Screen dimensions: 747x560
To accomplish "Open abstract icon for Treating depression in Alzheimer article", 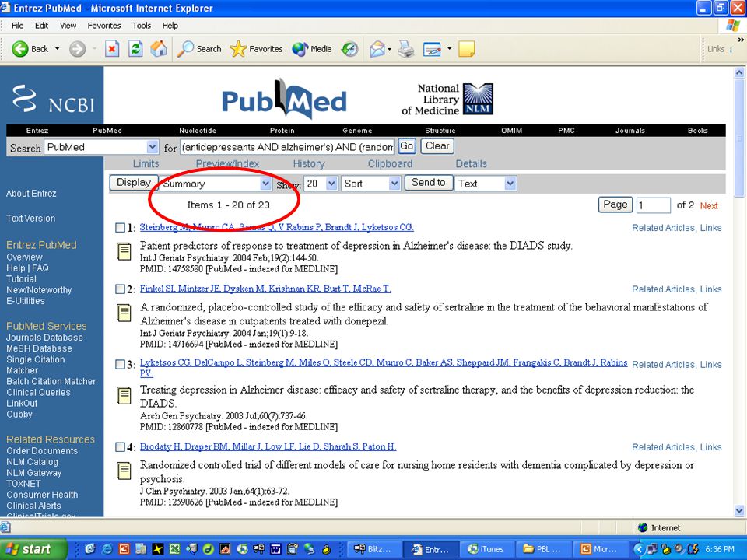I will (x=124, y=395).
